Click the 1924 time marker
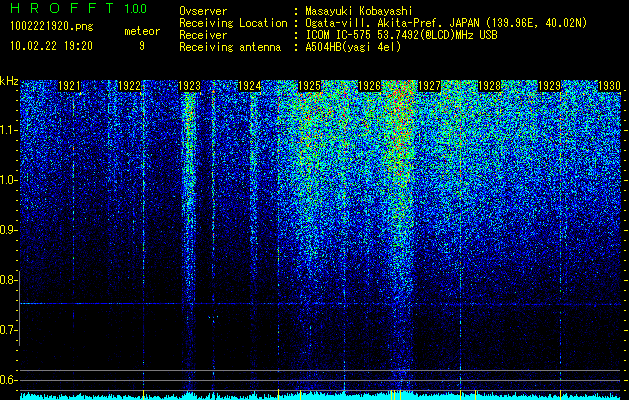Viewport: 629px width, 400px height. [x=250, y=86]
